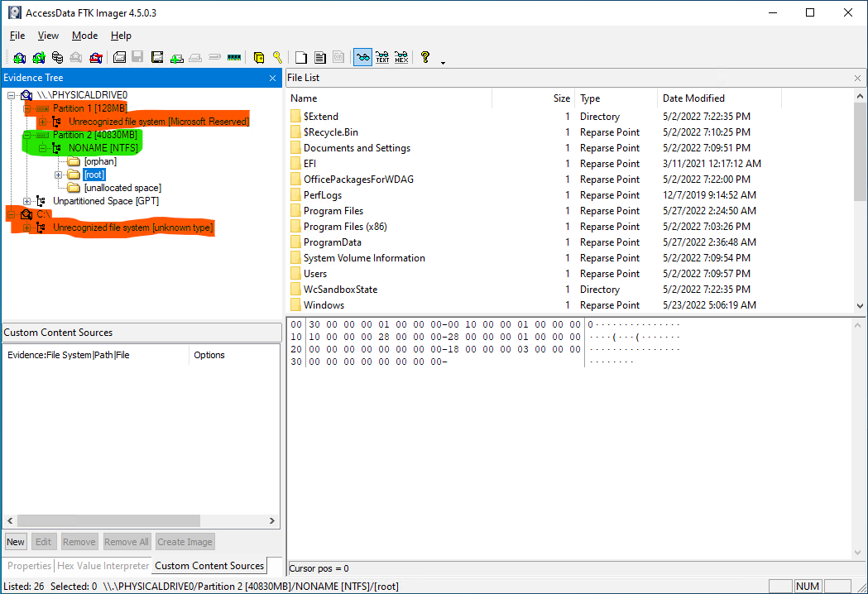Open the View menu
The image size is (868, 594).
pos(48,36)
